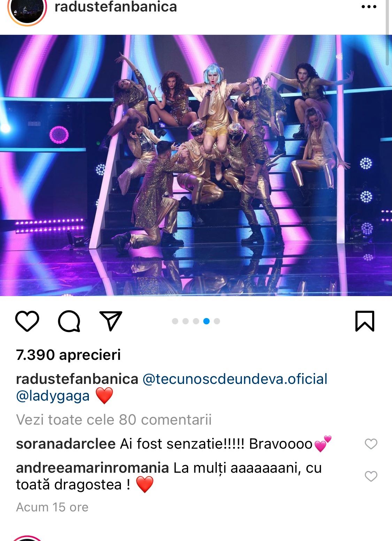Save post with bookmark icon
392x541 pixels.
coord(365,321)
